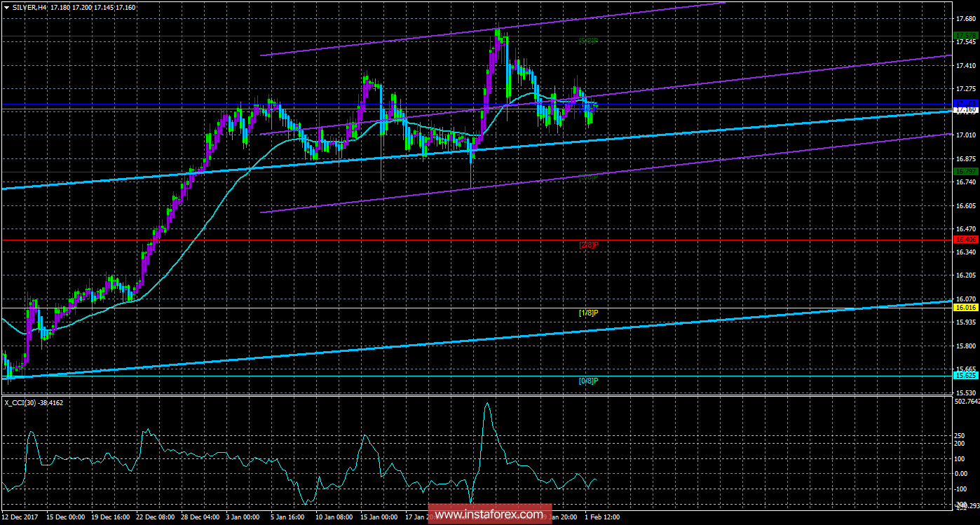Viewport: 980px width, 525px height.
Task: Click the yellow 16.016 price tag
Action: pos(965,308)
